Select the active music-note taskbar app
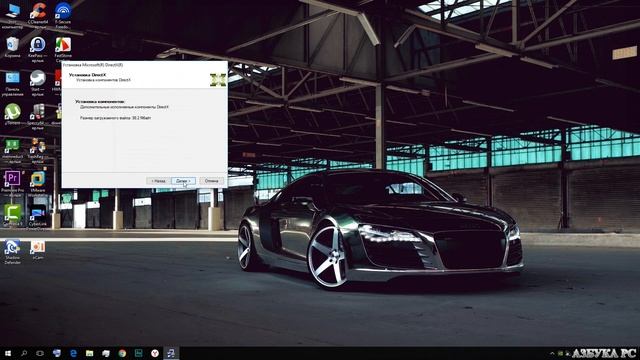640x360 pixels. [171, 353]
